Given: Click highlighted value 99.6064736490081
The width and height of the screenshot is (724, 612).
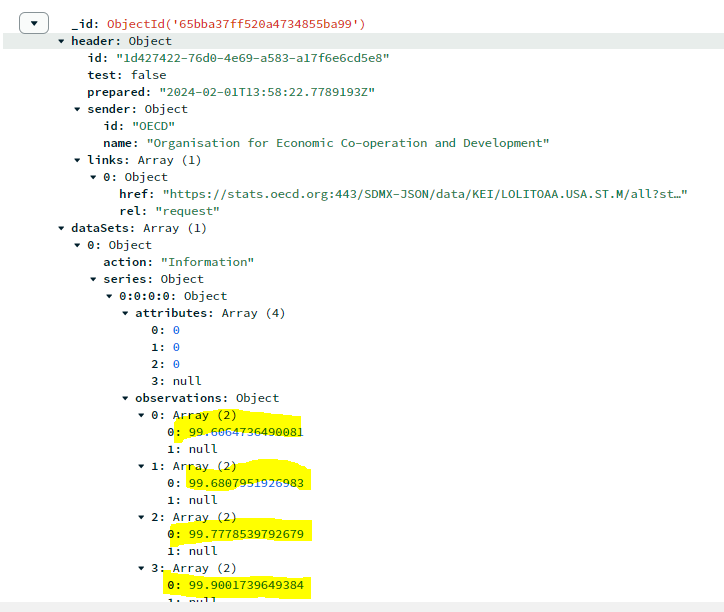Looking at the screenshot, I should click(245, 432).
